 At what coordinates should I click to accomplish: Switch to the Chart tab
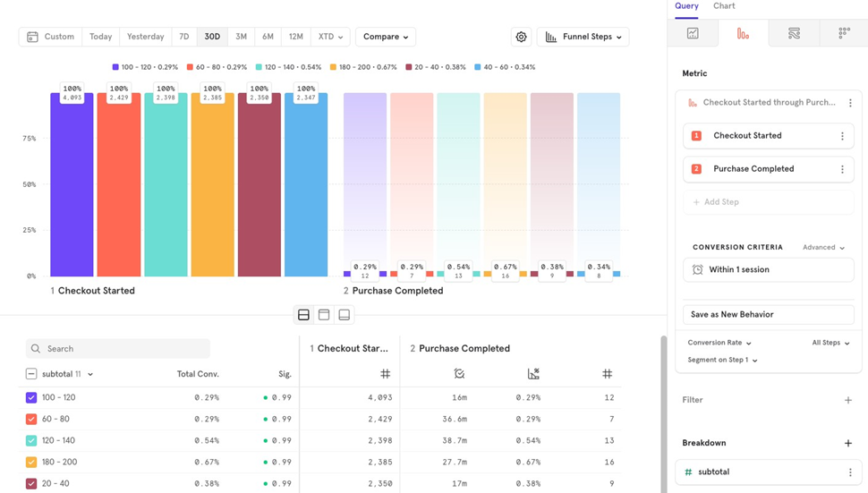click(724, 6)
